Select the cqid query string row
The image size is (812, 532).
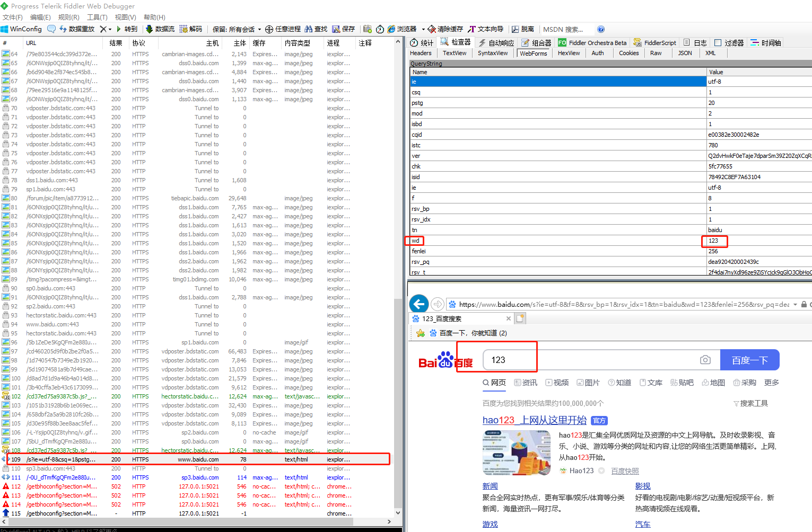pyautogui.click(x=610, y=135)
